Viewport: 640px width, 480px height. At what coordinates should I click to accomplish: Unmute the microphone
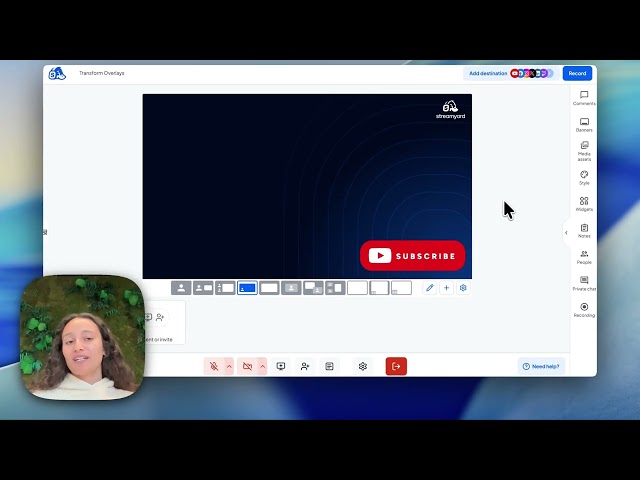[214, 367]
